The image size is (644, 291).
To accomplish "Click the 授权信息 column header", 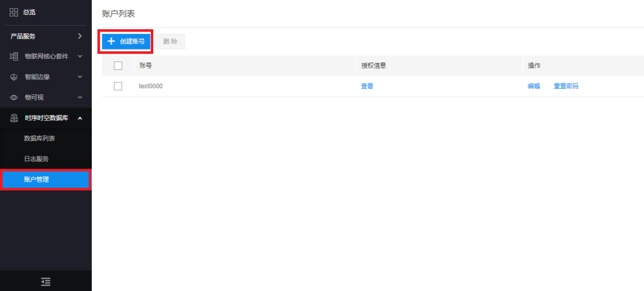I will coord(374,66).
